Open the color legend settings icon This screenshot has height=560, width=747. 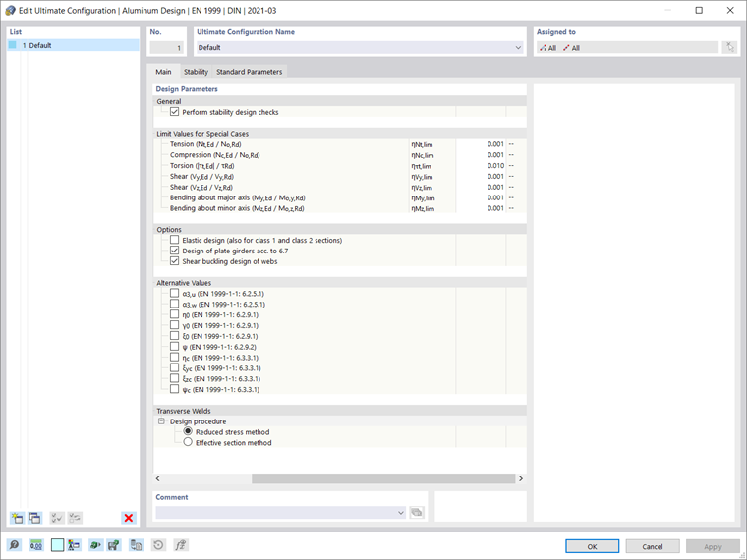(74, 545)
